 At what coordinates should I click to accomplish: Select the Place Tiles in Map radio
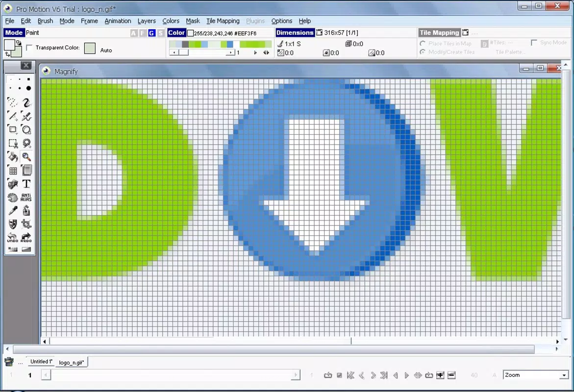(423, 44)
